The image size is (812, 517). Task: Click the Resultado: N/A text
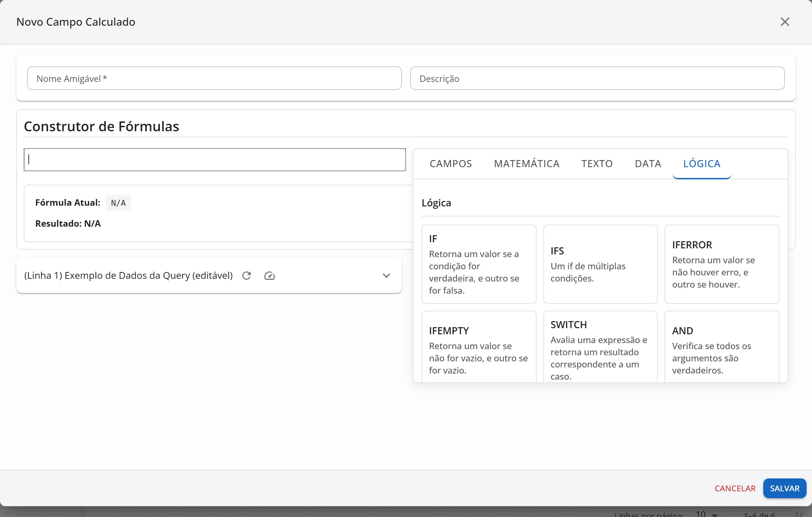coord(68,224)
